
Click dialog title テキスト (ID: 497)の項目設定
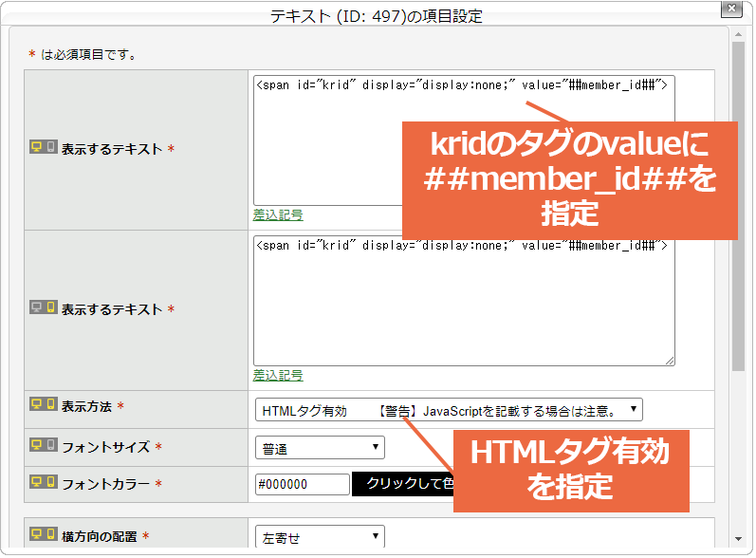(376, 16)
